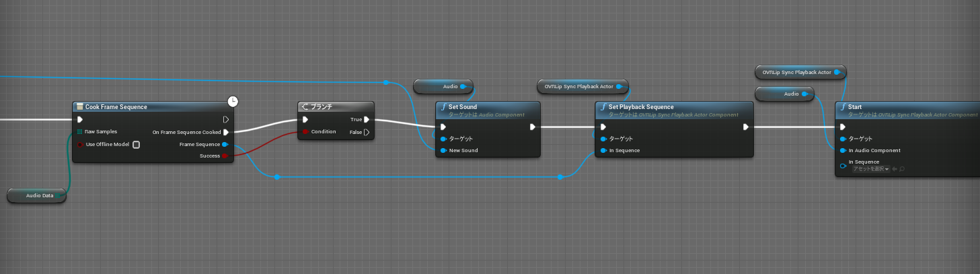Viewport: 980px width, 274px height.
Task: Click the Start node's OVRLip component subtitle text
Action: [913, 115]
